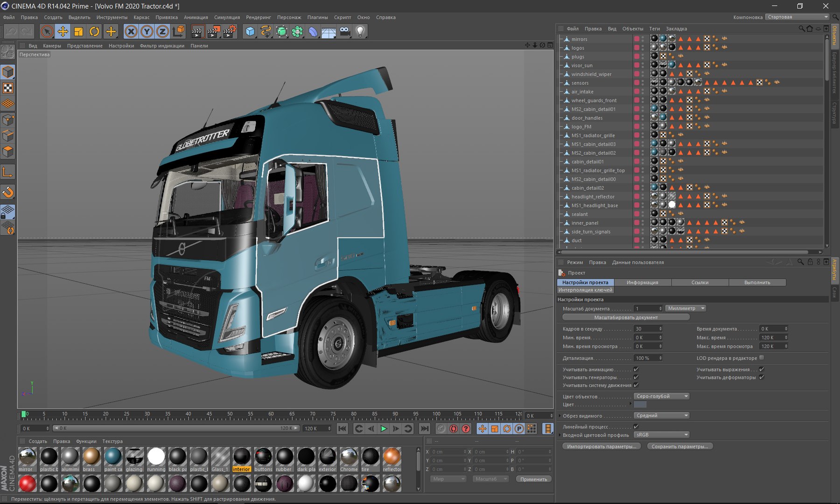
Task: Toggle Z axis lock
Action: tap(162, 32)
